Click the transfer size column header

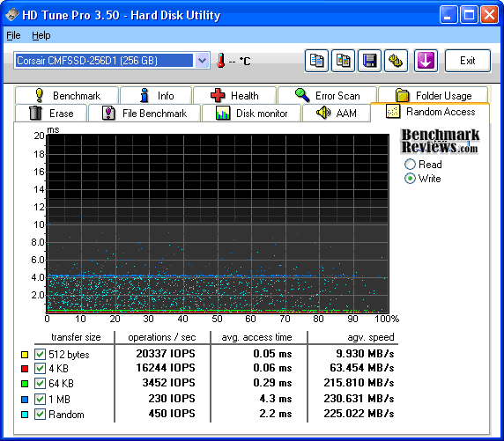click(x=76, y=337)
